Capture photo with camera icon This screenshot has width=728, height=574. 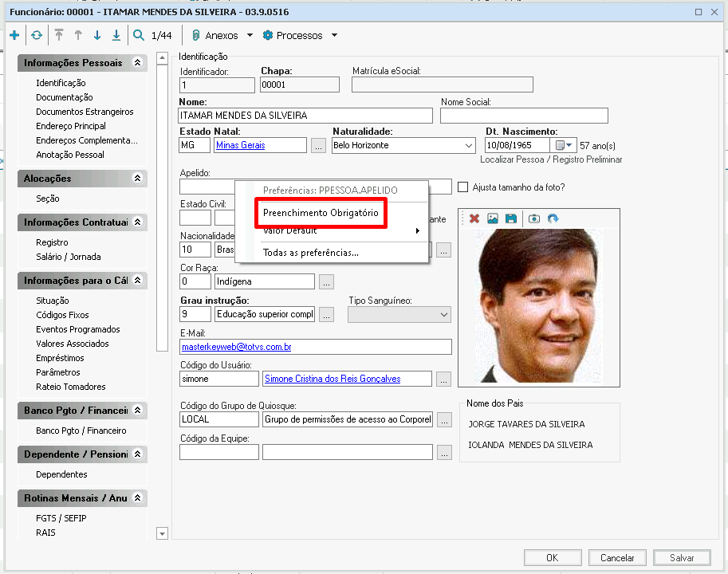coord(534,218)
